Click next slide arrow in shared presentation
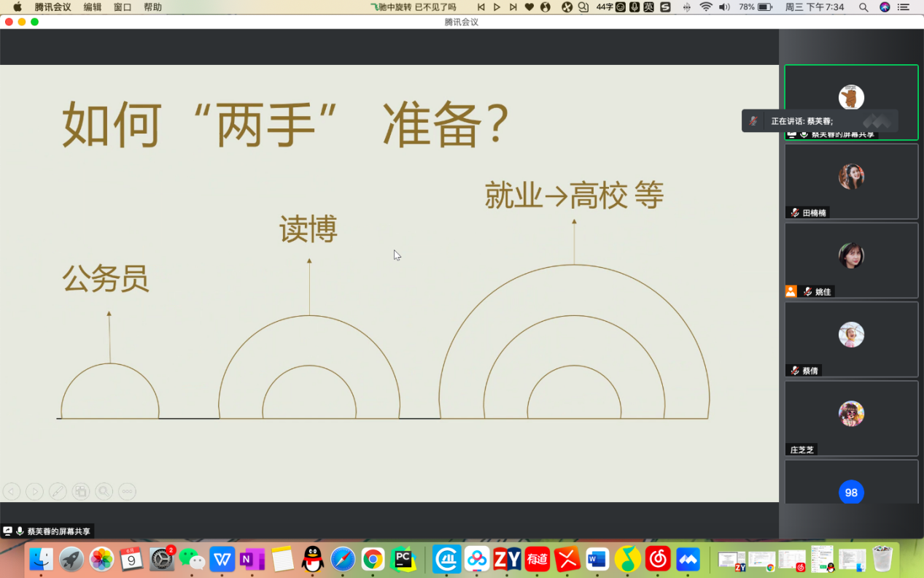This screenshot has width=924, height=578. click(34, 492)
